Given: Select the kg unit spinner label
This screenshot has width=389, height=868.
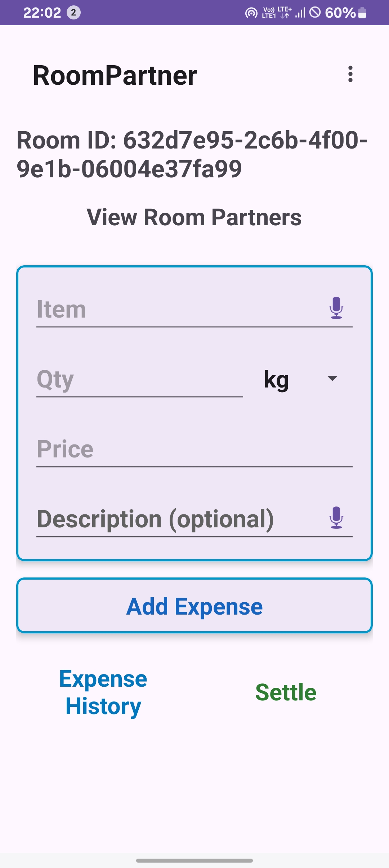Looking at the screenshot, I should (276, 380).
